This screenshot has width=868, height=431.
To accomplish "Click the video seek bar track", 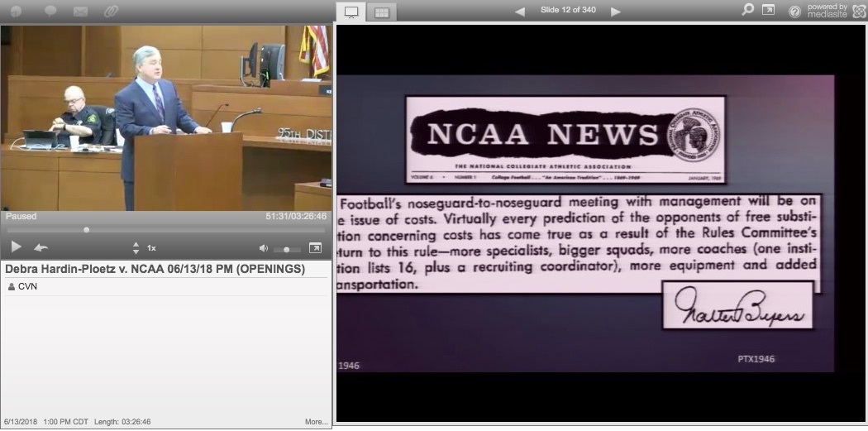I will coord(166,229).
